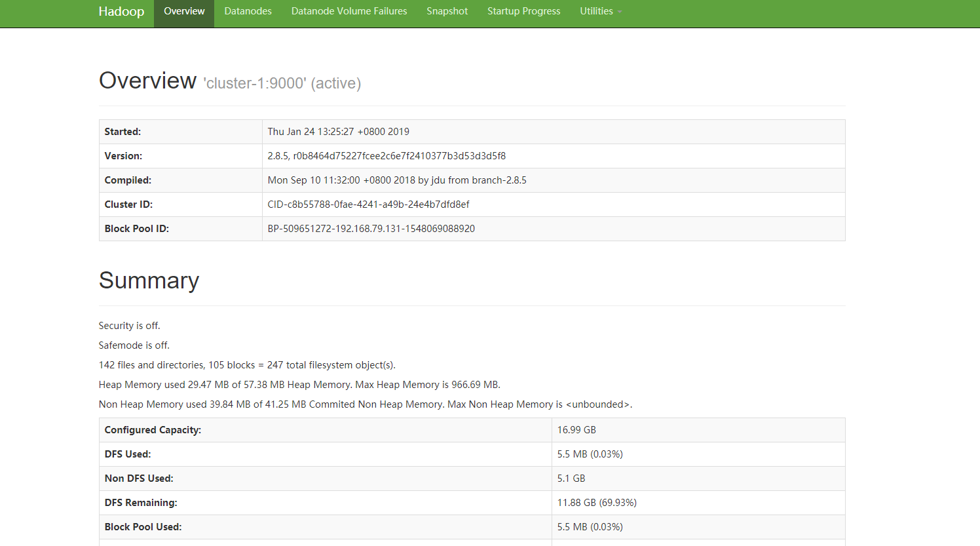This screenshot has width=980, height=546.
Task: Switch to the Overview tab
Action: pos(184,12)
